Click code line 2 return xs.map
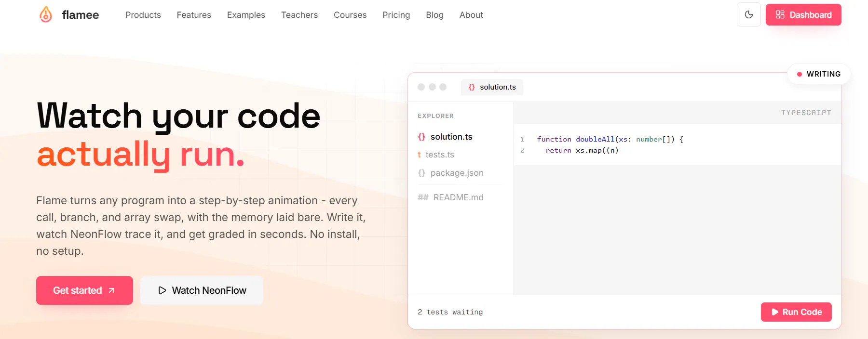 tap(582, 150)
